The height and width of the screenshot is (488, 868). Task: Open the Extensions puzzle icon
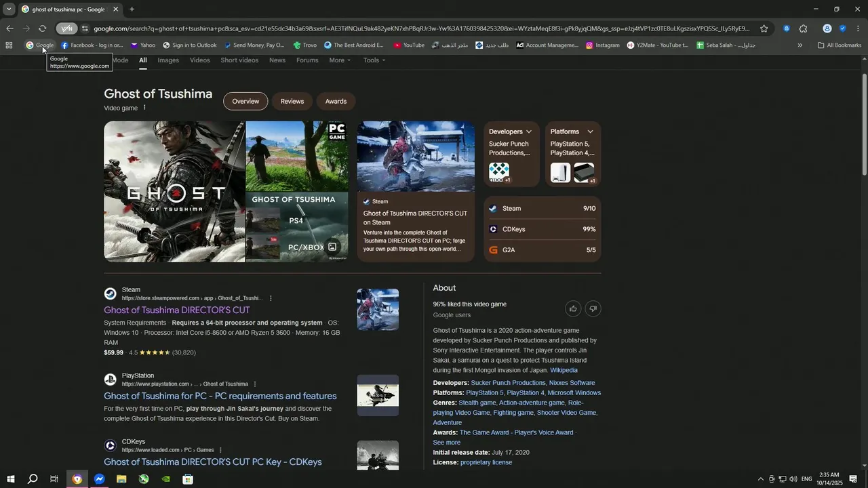[x=804, y=28]
